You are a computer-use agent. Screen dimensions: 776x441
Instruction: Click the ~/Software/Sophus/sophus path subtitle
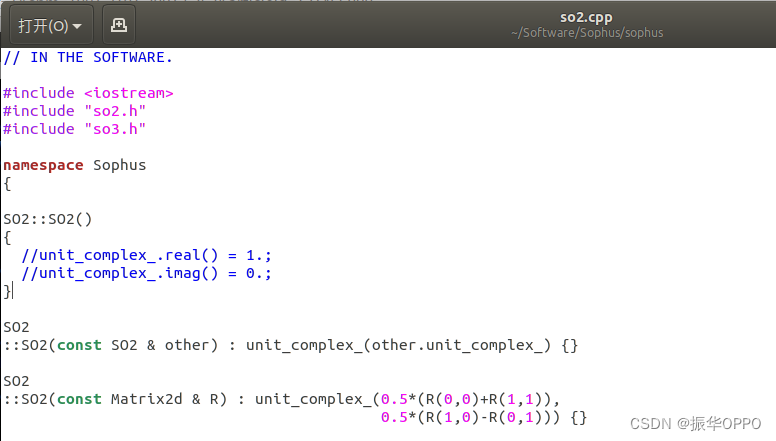[x=587, y=33]
